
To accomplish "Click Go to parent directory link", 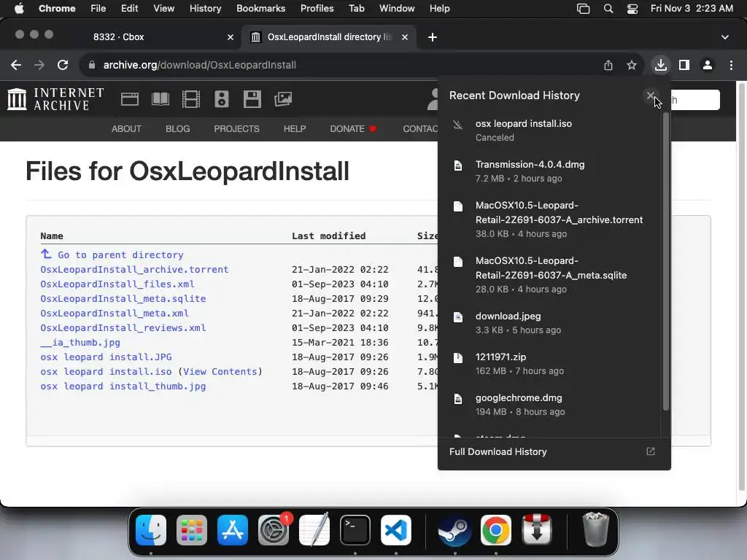I will (x=120, y=254).
